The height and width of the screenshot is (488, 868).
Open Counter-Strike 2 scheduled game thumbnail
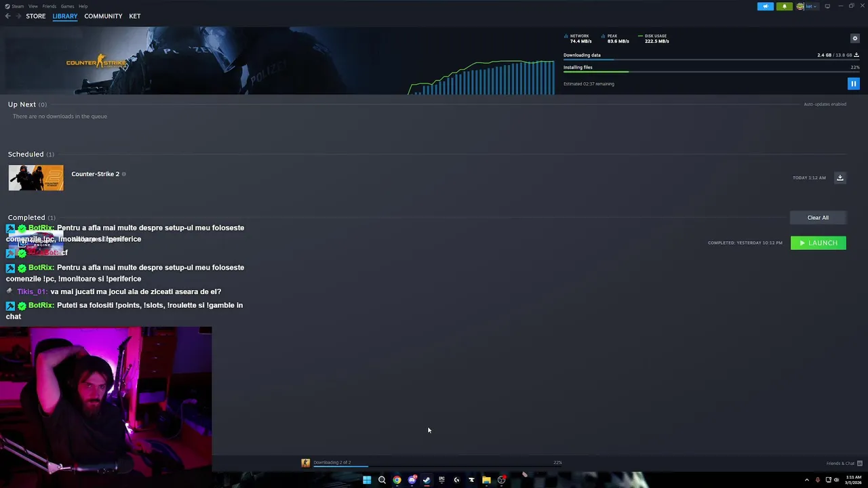[36, 178]
